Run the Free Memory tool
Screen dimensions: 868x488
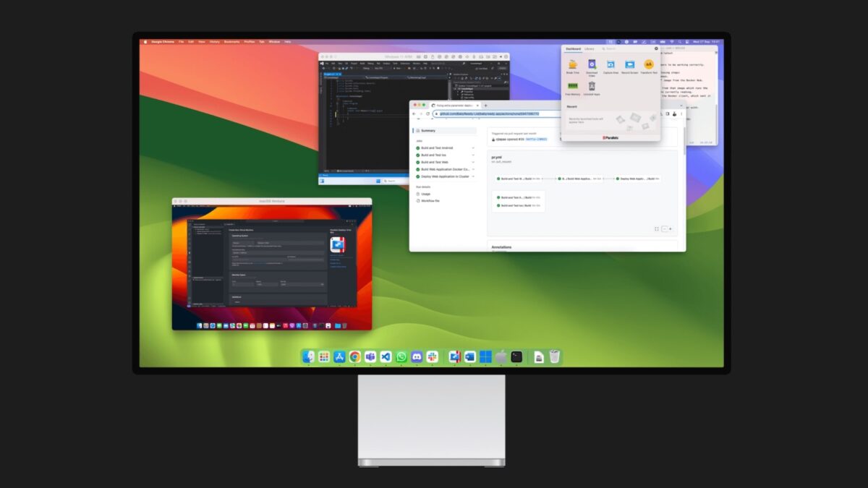tap(573, 85)
